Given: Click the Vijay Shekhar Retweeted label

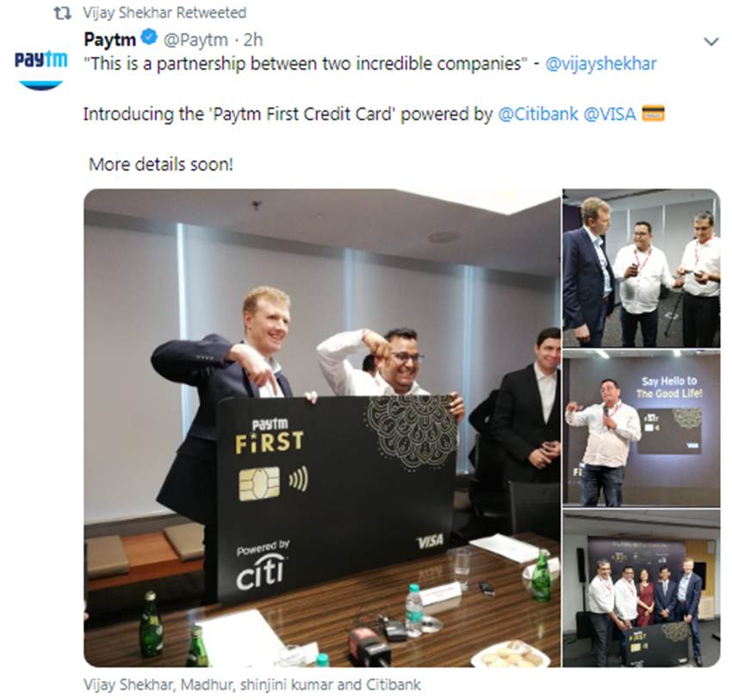Looking at the screenshot, I should coord(164,13).
